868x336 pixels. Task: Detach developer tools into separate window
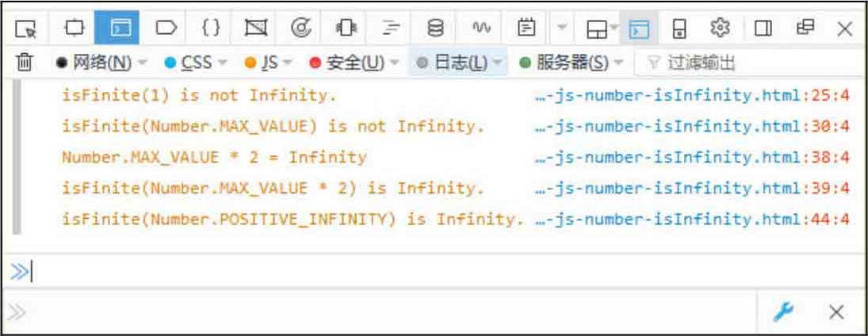point(805,28)
